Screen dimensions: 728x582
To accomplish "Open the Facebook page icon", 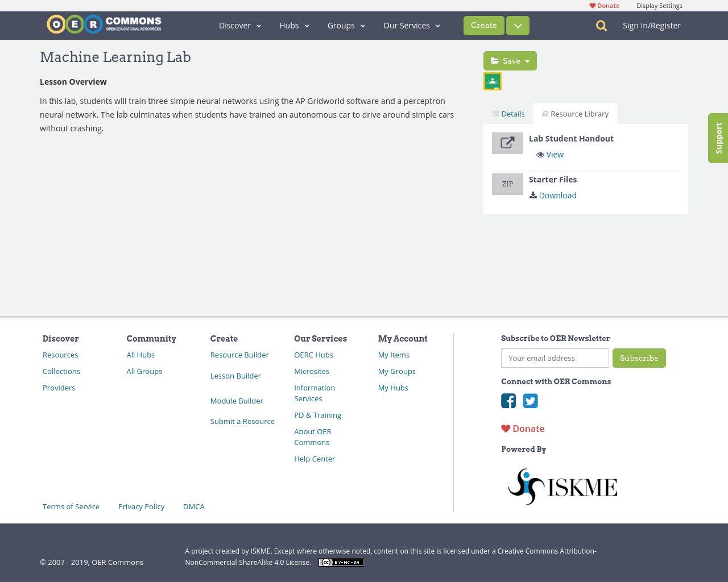I will (508, 401).
